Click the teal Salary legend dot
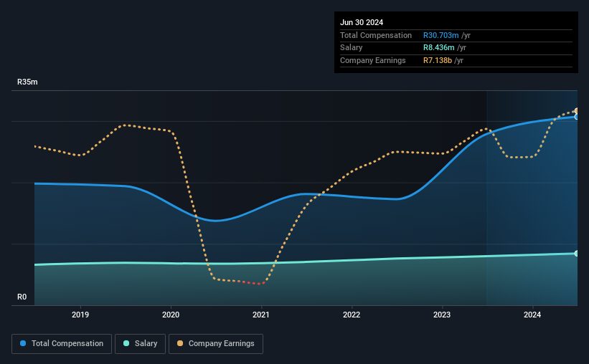This screenshot has height=364, width=589. tap(126, 343)
